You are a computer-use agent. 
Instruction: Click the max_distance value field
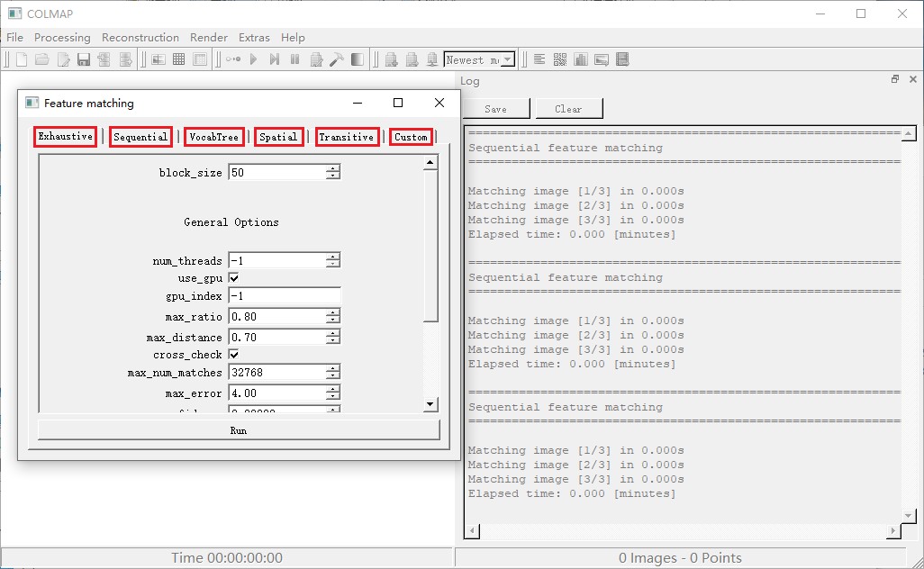point(277,337)
